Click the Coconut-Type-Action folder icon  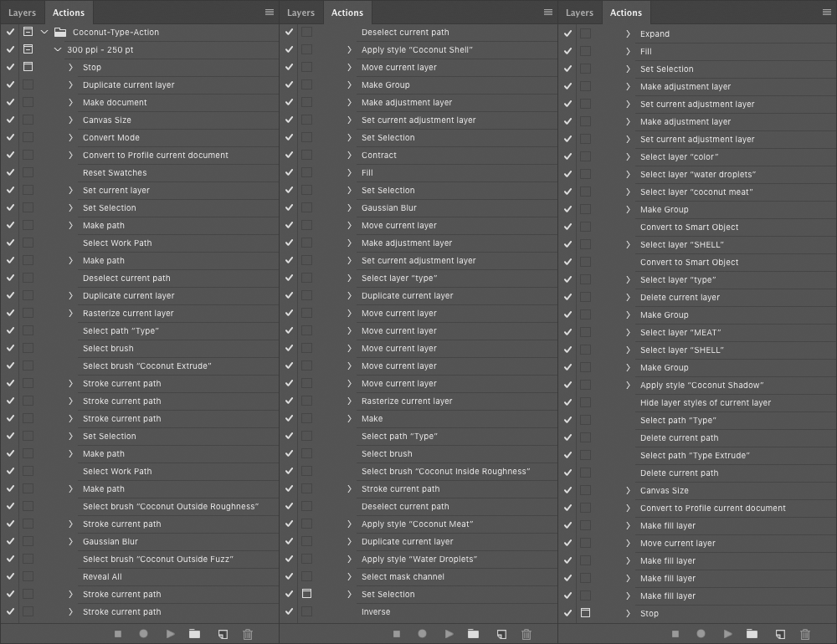pos(60,32)
